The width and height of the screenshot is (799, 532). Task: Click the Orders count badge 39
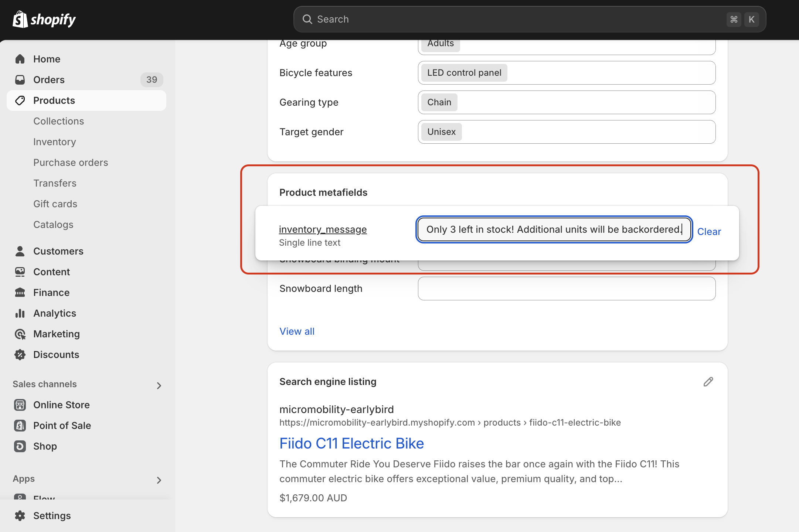coord(152,80)
